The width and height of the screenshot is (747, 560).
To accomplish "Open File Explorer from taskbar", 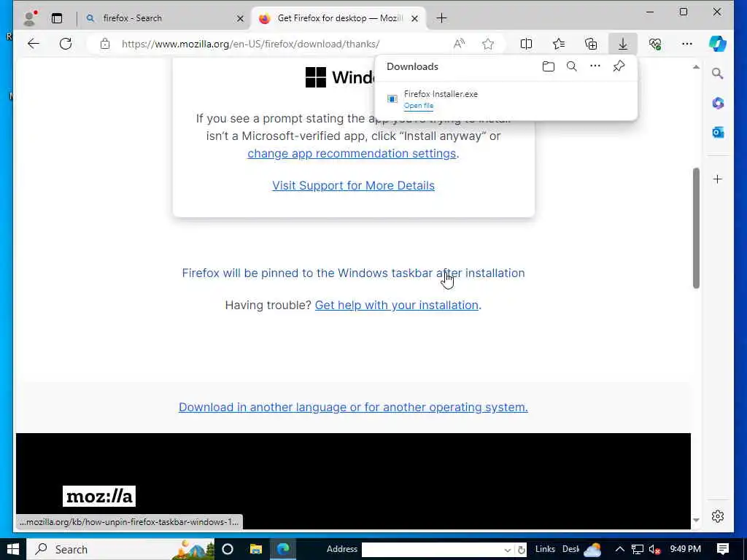I will click(256, 550).
